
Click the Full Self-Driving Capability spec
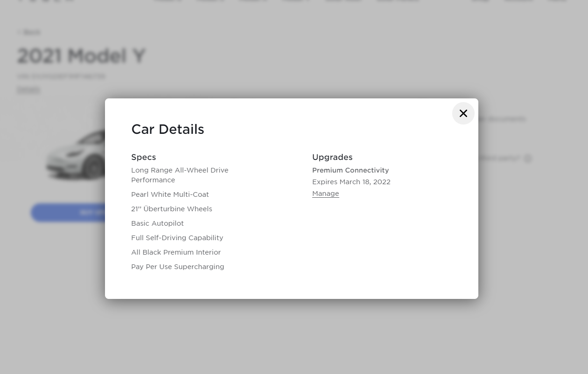coord(177,238)
